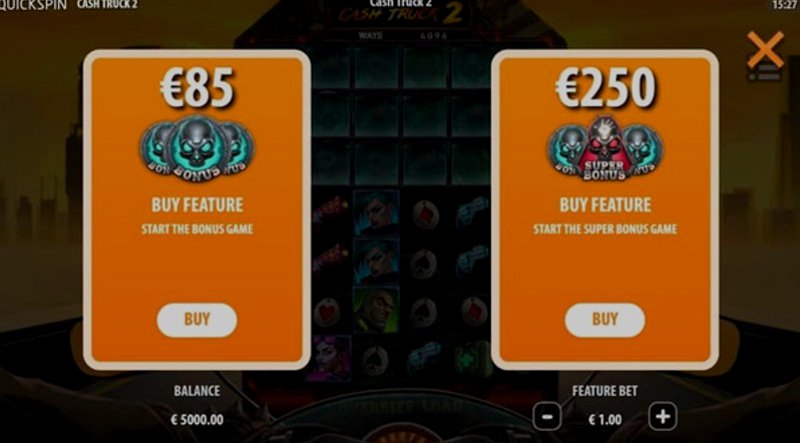Select the €250 price heading
Screen dimensions: 800x443
pos(605,87)
